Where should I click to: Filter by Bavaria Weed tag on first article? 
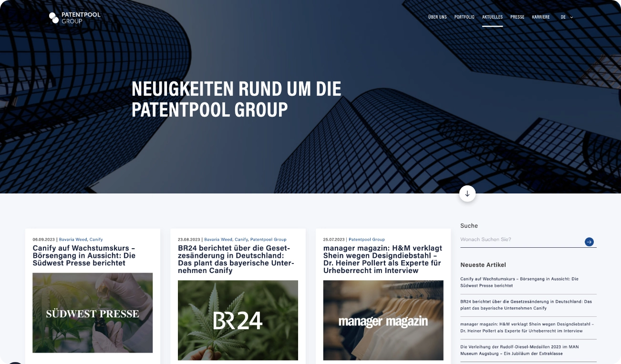click(73, 240)
